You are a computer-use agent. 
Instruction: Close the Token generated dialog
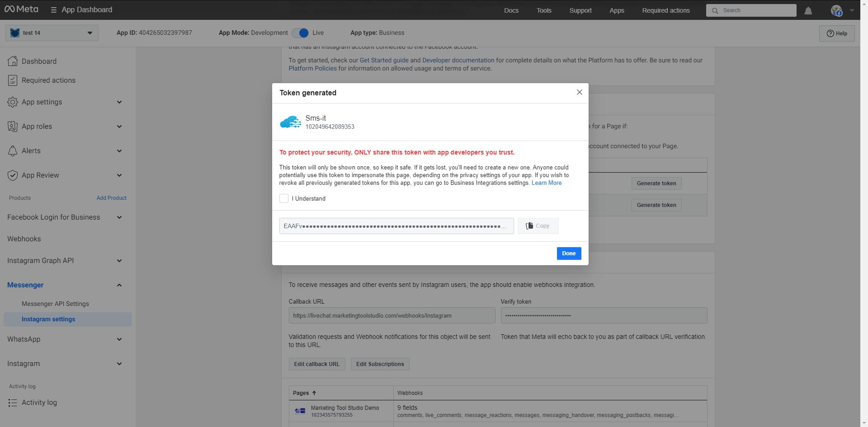579,92
